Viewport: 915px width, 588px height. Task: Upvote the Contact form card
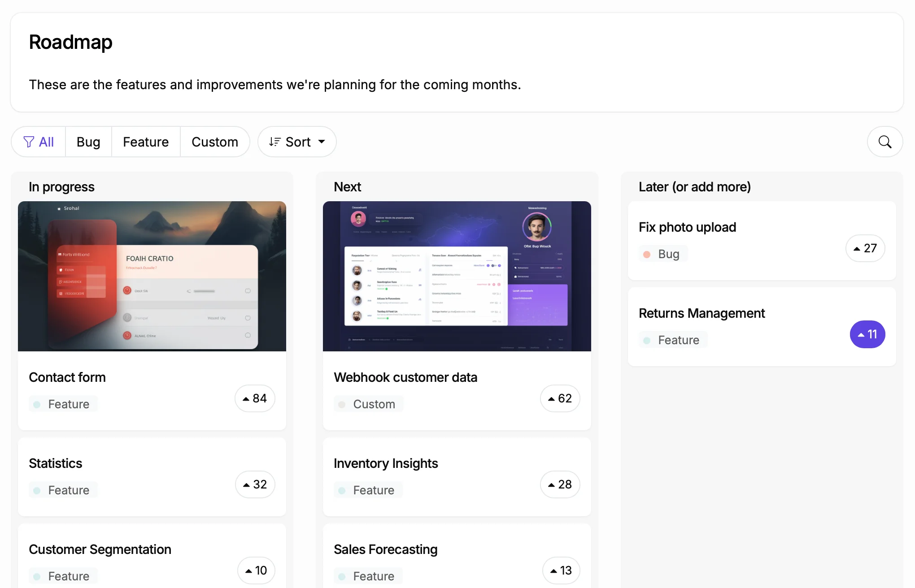(255, 398)
